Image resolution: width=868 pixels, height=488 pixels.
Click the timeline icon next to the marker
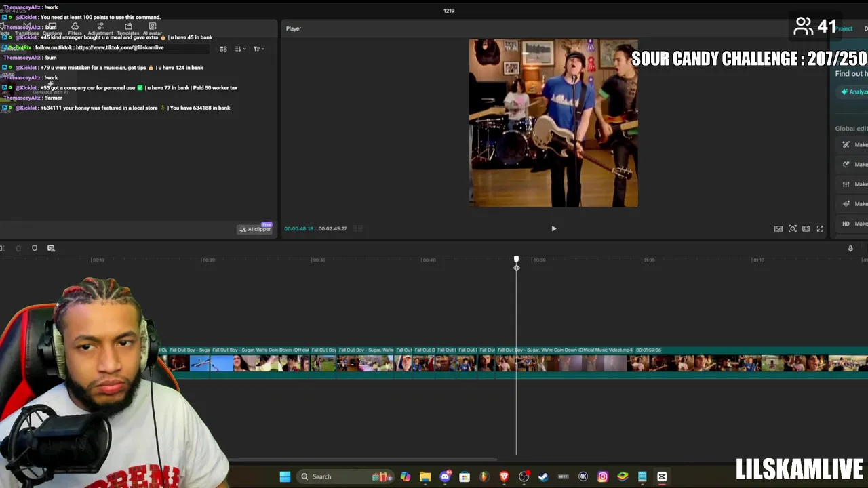coord(51,249)
